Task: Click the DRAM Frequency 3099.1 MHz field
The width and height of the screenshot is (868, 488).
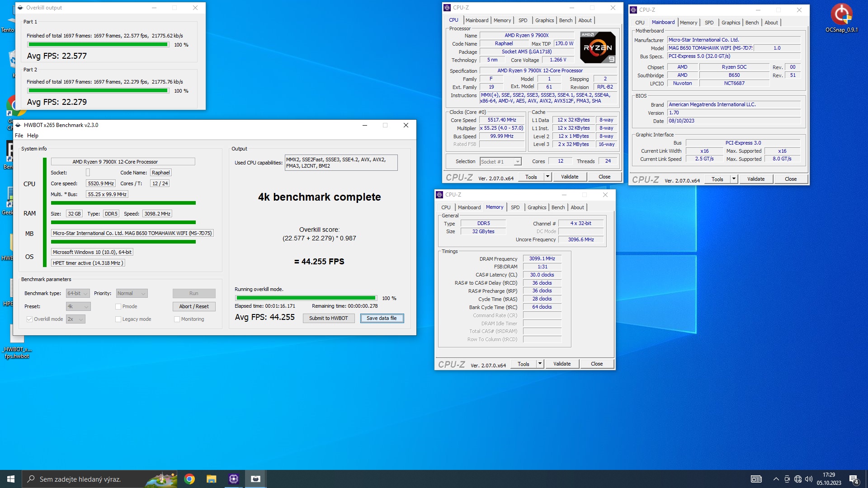Action: tap(542, 259)
